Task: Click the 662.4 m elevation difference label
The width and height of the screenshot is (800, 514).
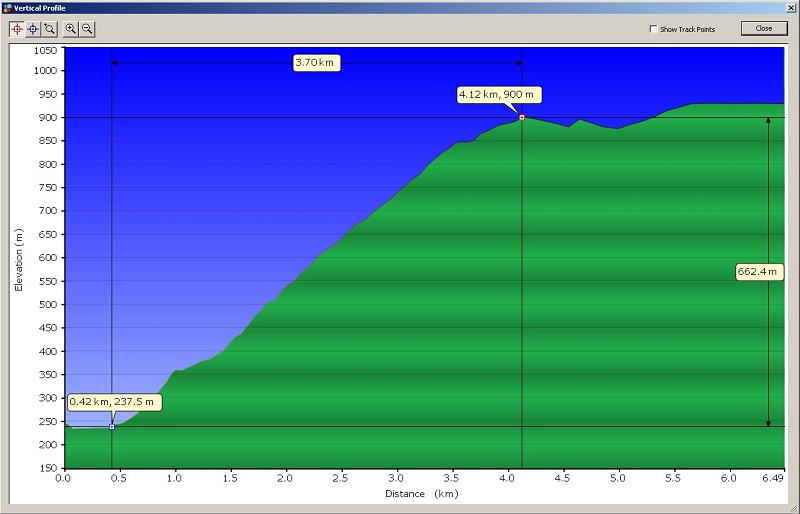Action: pyautogui.click(x=758, y=272)
